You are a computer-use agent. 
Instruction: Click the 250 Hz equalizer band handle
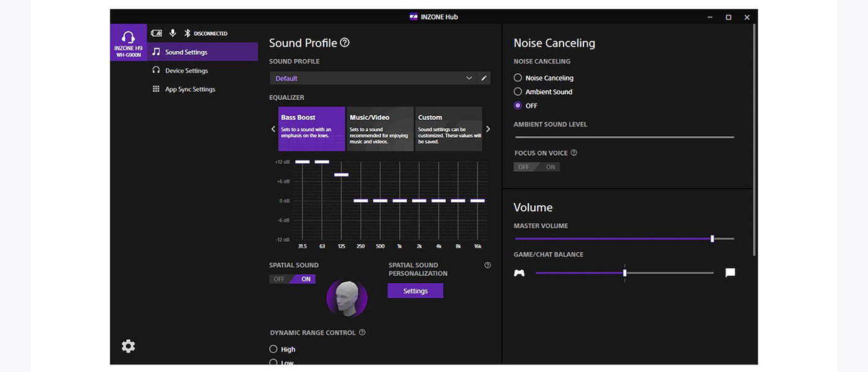[x=361, y=201]
